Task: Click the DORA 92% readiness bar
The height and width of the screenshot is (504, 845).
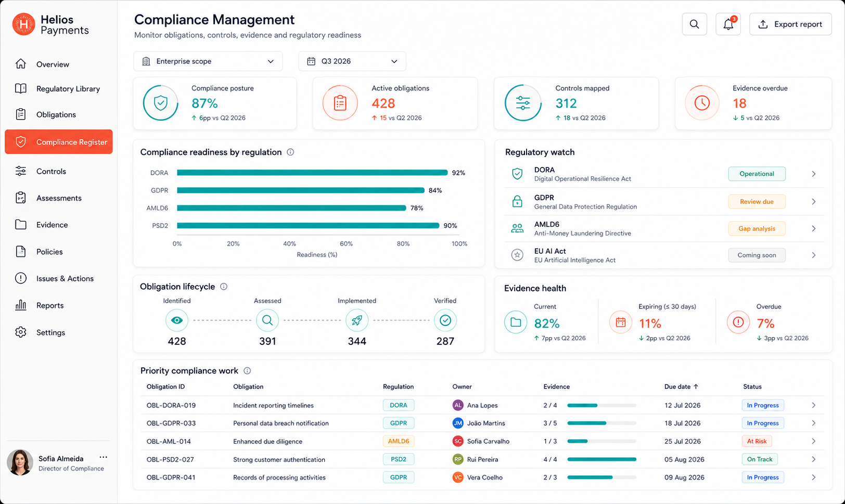Action: pos(312,173)
